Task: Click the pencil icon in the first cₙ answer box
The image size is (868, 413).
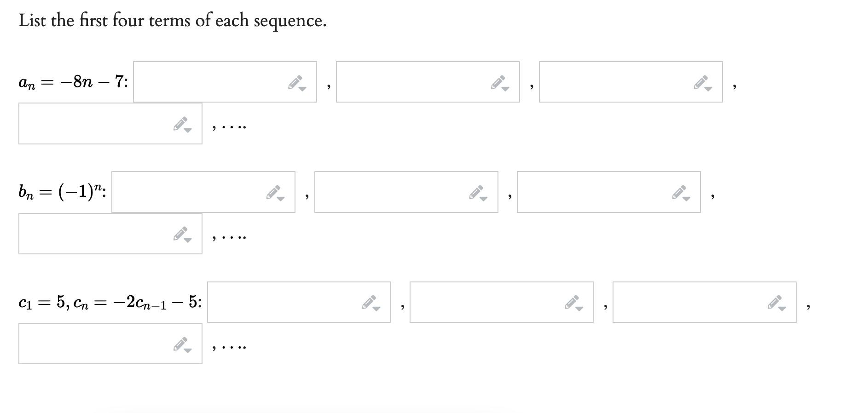Action: pos(370,301)
